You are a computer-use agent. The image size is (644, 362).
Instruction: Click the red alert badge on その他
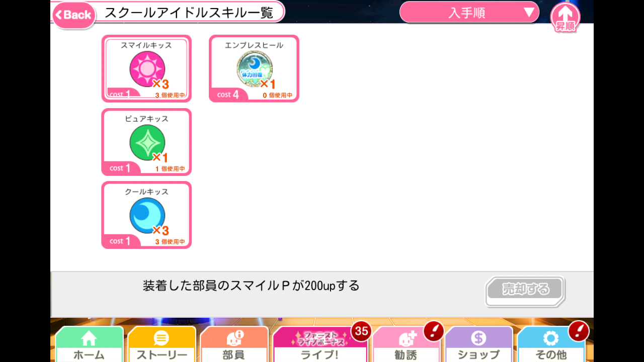click(x=579, y=331)
